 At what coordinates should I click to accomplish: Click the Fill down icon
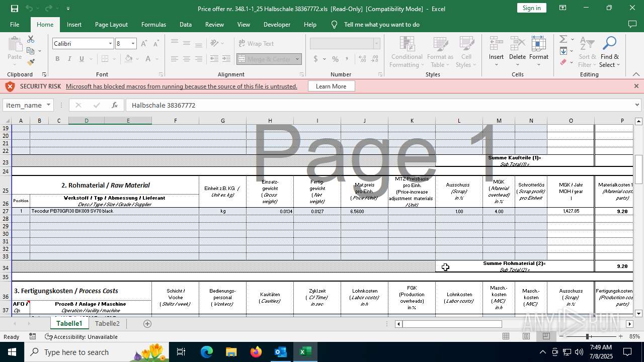coord(563,51)
